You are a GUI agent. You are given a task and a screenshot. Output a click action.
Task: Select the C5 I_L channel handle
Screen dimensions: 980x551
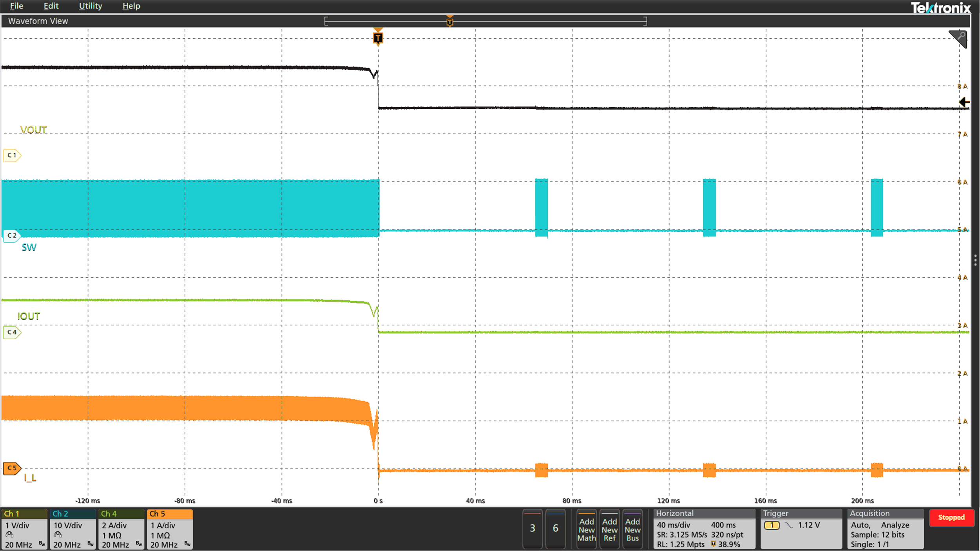12,468
